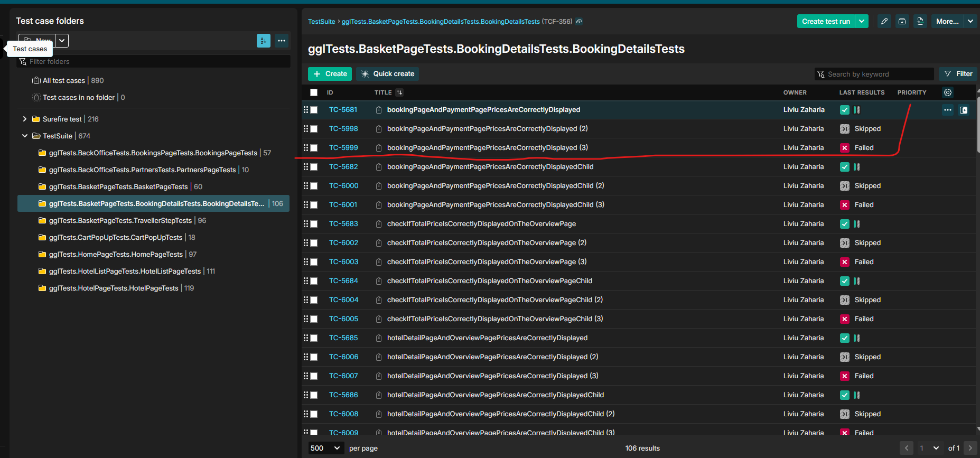Click the failed status icon for TC-5999
Screen dimensions: 980x458
pyautogui.click(x=845, y=148)
